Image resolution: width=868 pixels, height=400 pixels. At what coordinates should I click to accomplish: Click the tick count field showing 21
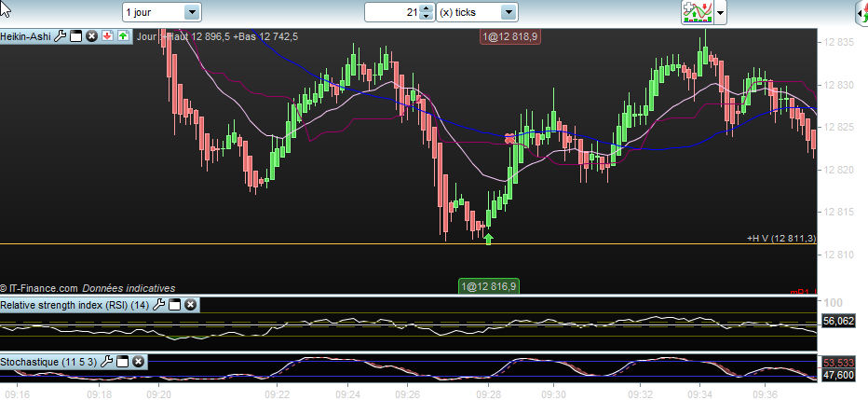pos(392,12)
